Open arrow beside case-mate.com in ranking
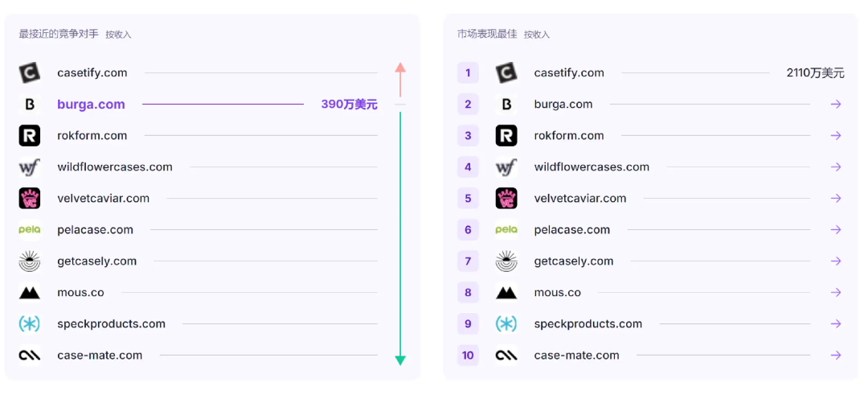Viewport: 868px width, 399px height. (836, 356)
